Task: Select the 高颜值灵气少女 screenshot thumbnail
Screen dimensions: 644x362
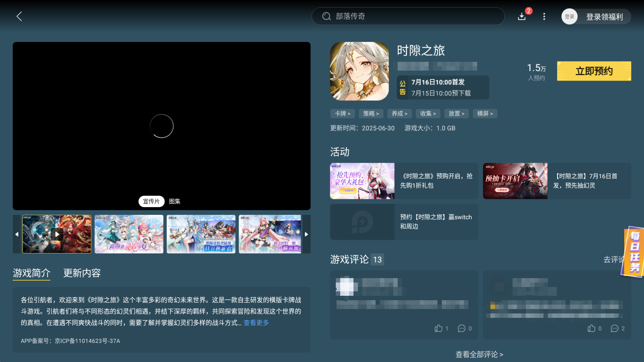Action: [x=129, y=234]
